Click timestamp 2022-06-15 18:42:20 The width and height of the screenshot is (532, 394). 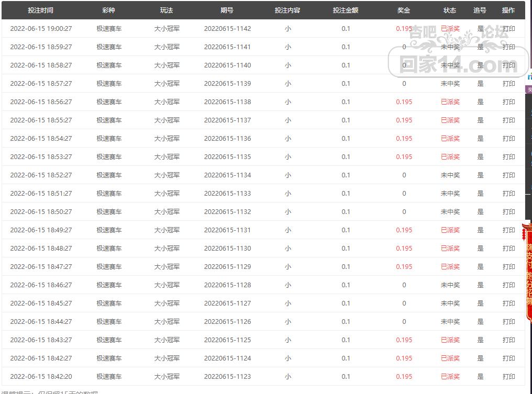click(41, 376)
